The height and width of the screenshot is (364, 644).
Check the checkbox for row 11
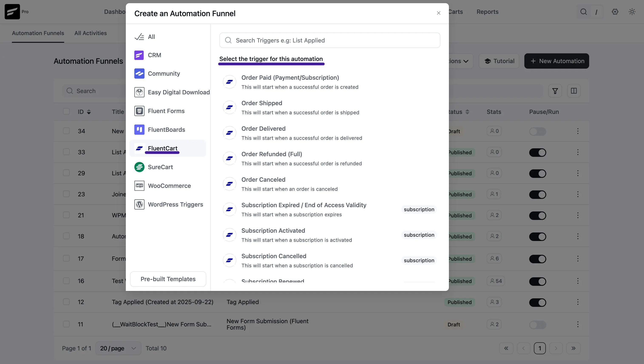tap(66, 324)
